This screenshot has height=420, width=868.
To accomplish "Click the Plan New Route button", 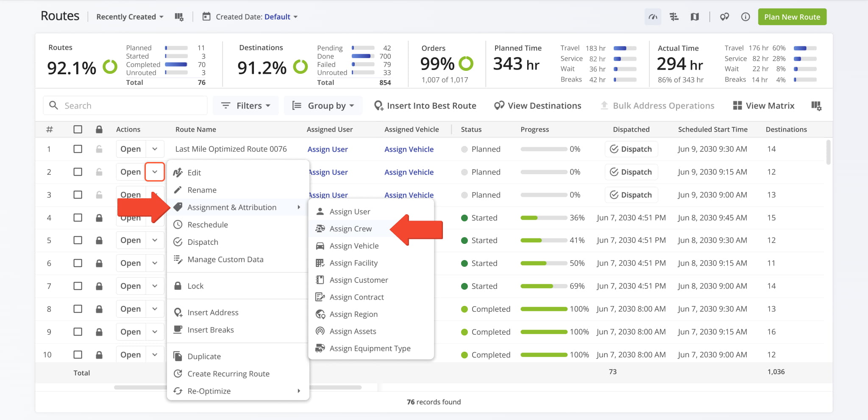I will 792,17.
